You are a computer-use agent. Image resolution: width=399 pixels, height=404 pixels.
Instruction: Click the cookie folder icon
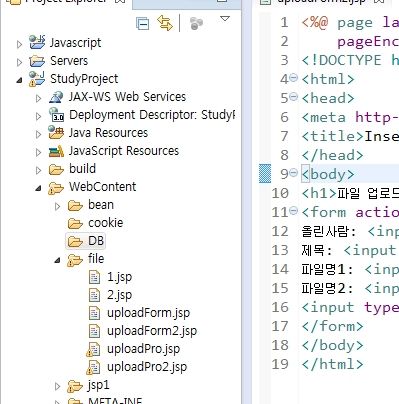[75, 223]
